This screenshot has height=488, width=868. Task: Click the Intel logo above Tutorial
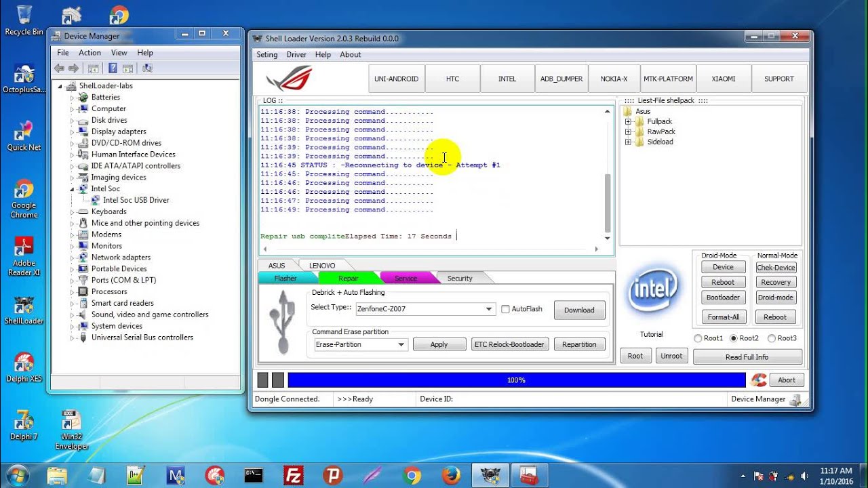coord(652,291)
